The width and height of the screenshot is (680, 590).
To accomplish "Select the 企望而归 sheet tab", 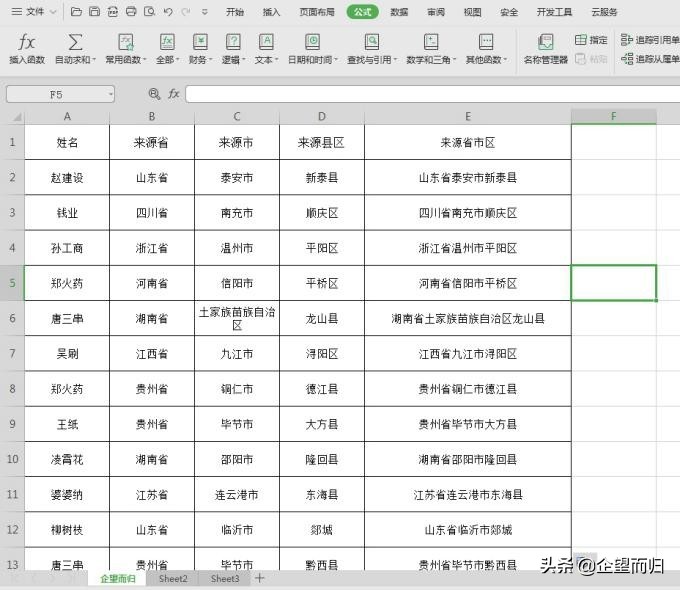I will coord(118,579).
